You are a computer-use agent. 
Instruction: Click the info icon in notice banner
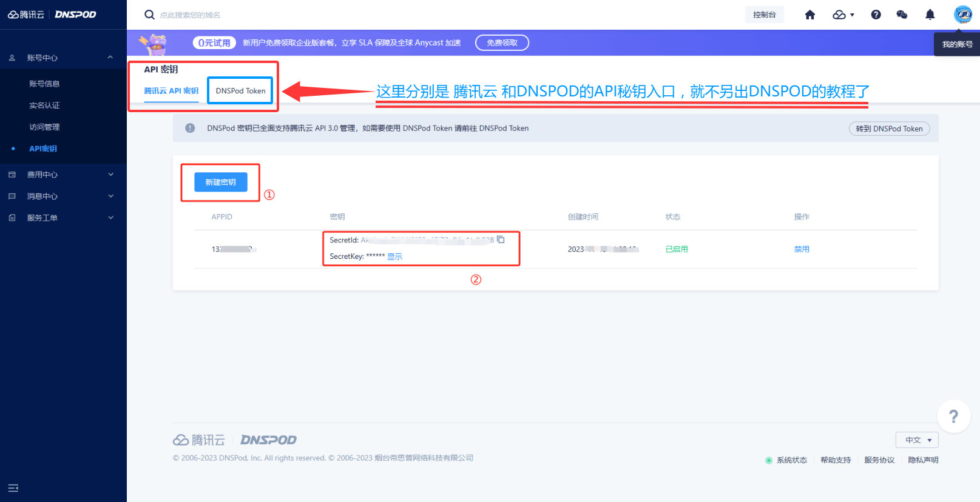coord(190,128)
